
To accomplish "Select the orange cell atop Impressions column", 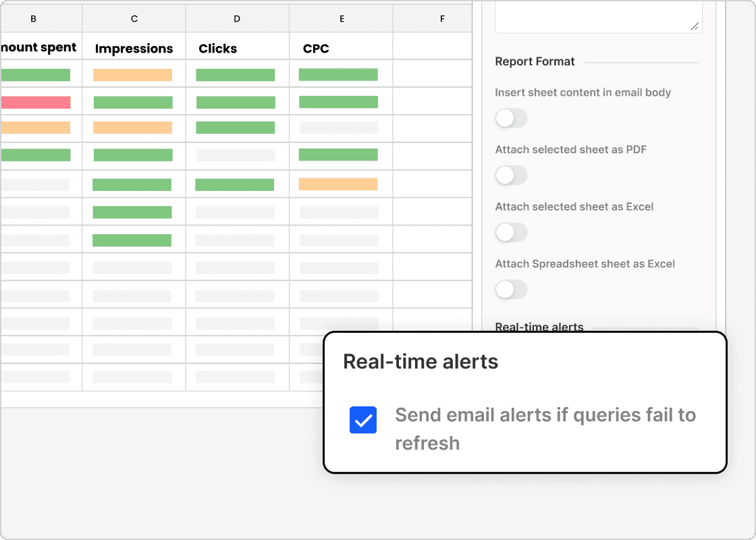I will pyautogui.click(x=134, y=74).
